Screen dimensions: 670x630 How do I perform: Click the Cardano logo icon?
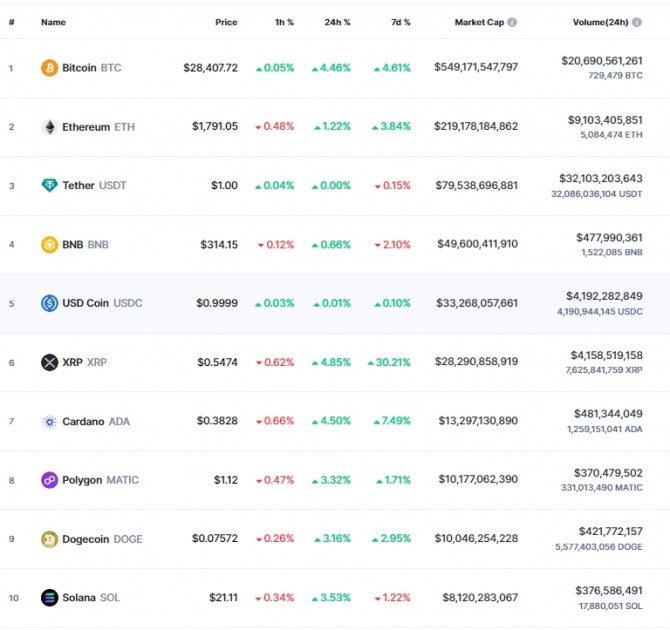tap(50, 421)
